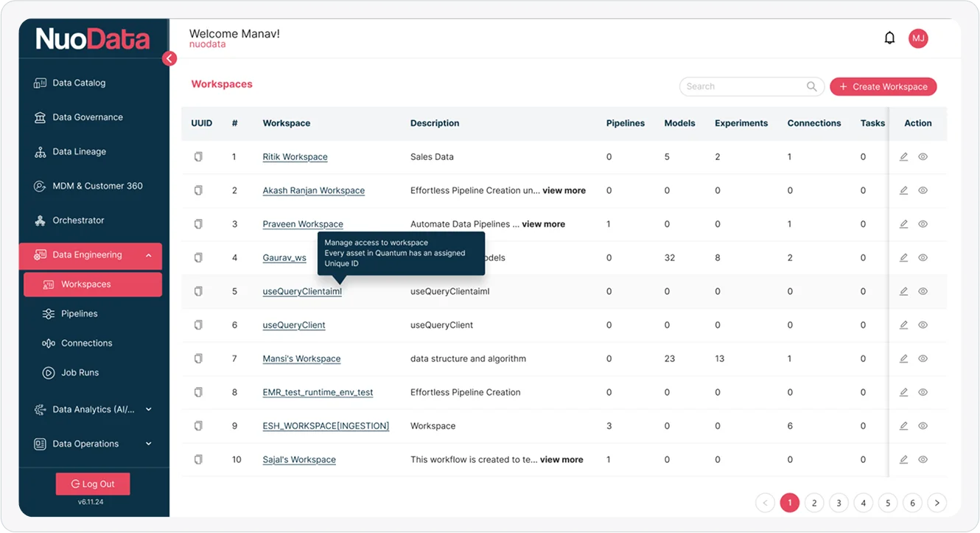The height and width of the screenshot is (533, 980).
Task: Copy UUID for Ritik Workspace
Action: click(197, 157)
